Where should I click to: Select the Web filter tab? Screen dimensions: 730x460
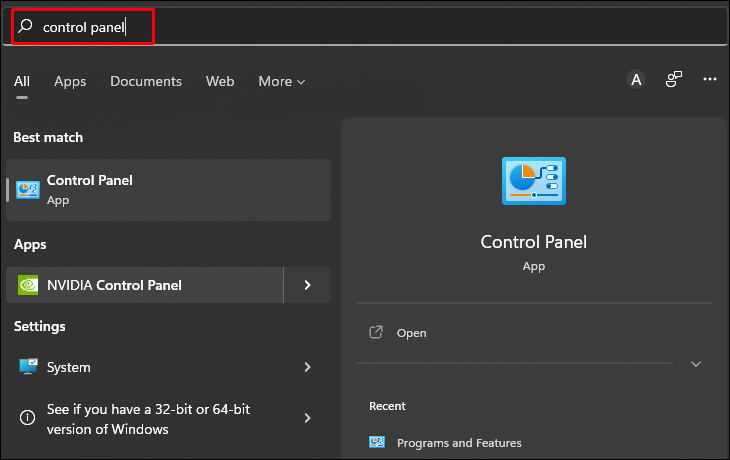(x=220, y=81)
